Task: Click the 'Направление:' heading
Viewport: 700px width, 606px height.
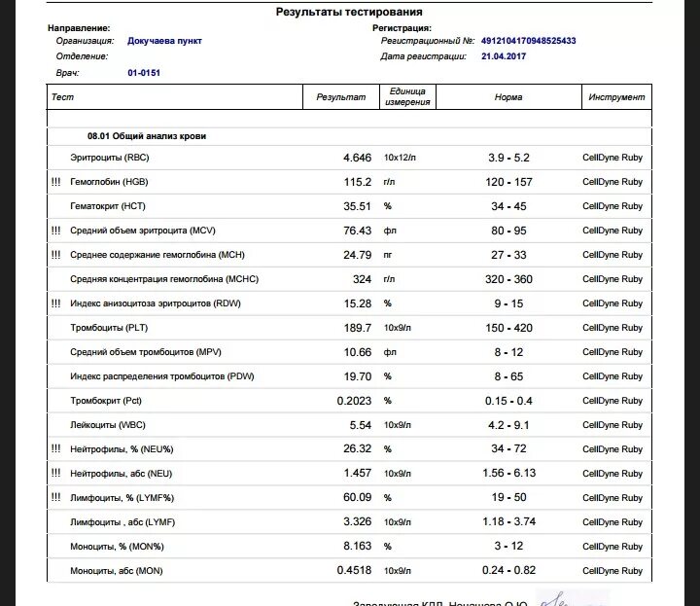Action: 79,28
